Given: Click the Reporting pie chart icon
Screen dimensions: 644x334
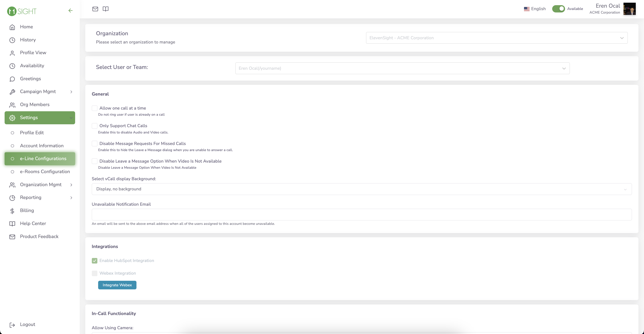Looking at the screenshot, I should pyautogui.click(x=12, y=198).
